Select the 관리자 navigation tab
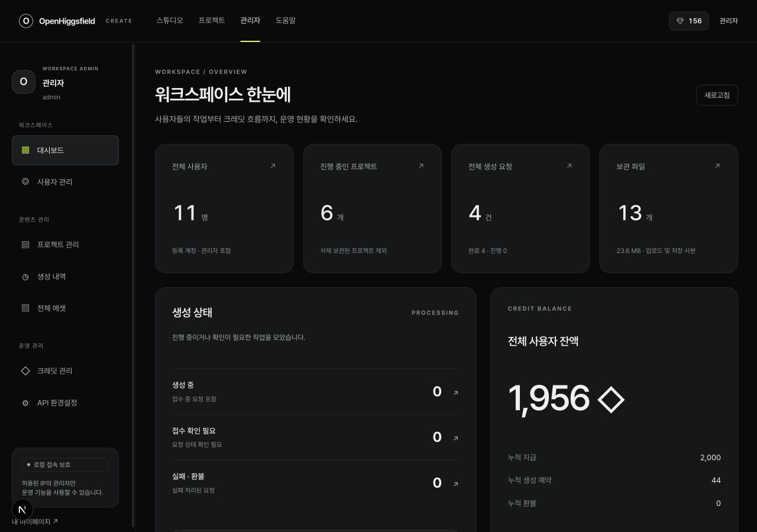 point(250,20)
